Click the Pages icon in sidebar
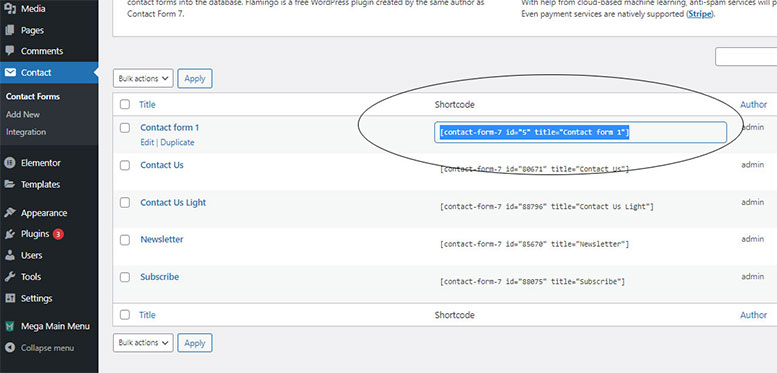Viewport: 777px width, 373px height. tap(10, 30)
